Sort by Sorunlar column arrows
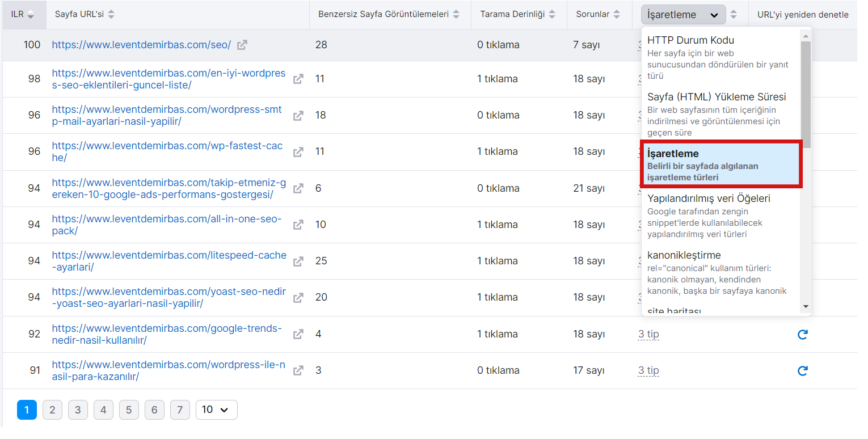 [x=616, y=15]
